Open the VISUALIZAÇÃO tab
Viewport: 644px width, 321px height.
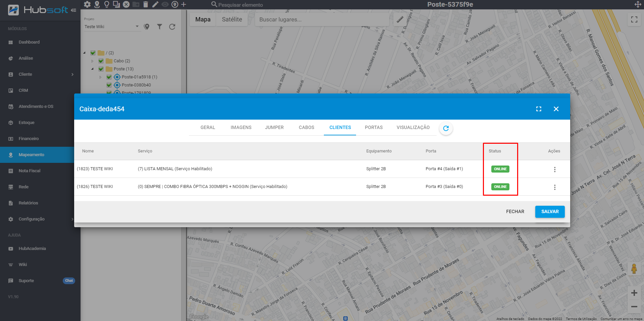[x=413, y=127]
